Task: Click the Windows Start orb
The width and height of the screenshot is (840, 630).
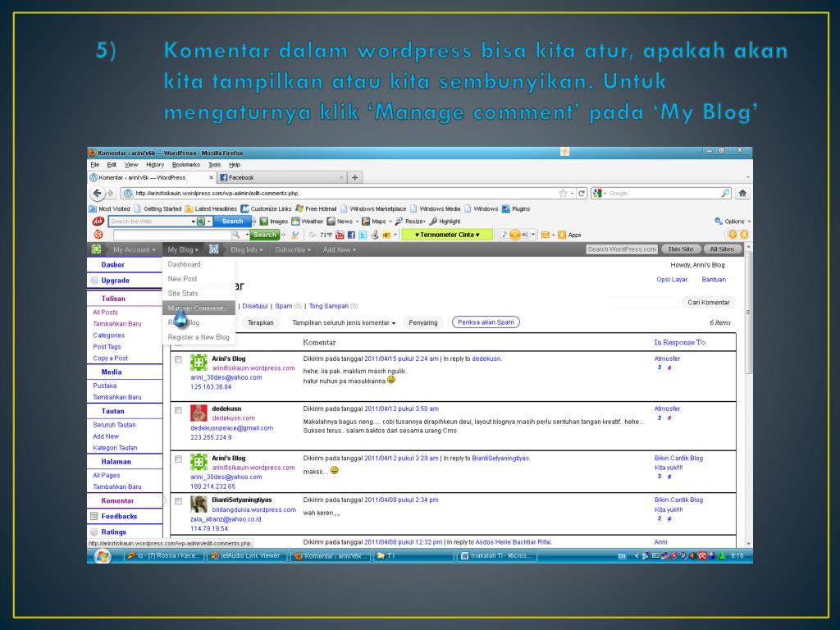Action: (102, 556)
